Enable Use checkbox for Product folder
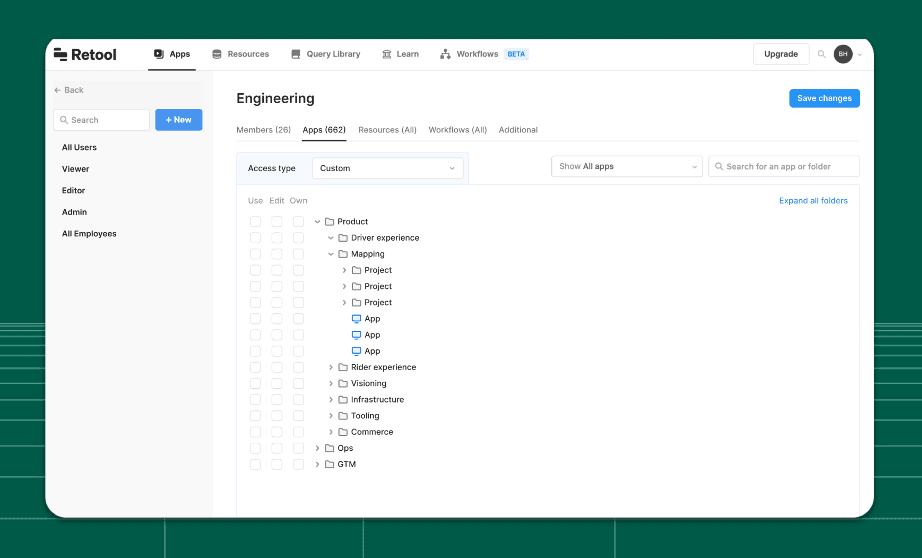922x558 pixels. pyautogui.click(x=255, y=222)
